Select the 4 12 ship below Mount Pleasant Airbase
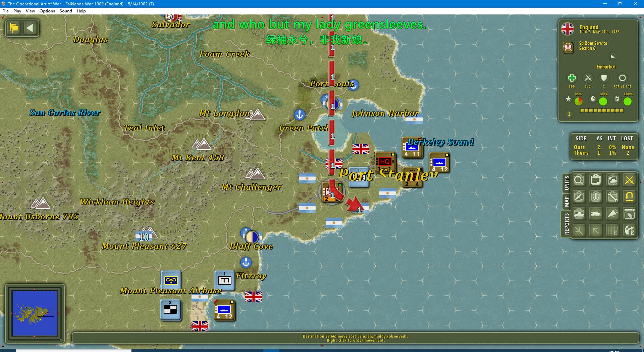The height and width of the screenshot is (352, 644). [x=224, y=310]
